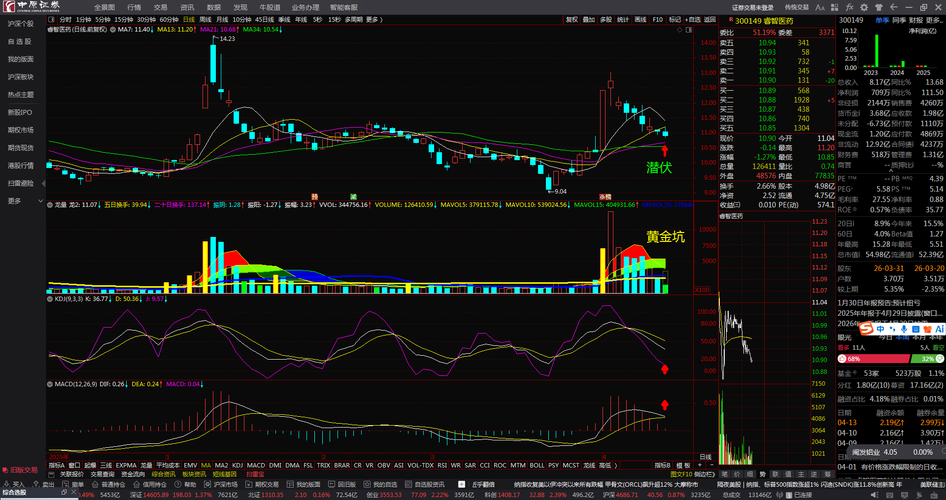Open the four-square layout grid icon
The image size is (946, 500).
(834, 8)
